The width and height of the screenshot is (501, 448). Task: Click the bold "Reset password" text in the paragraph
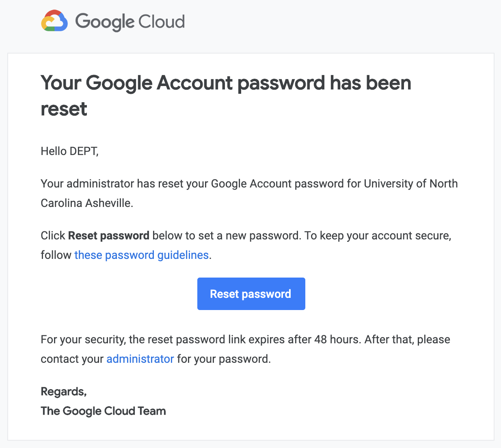pos(109,235)
